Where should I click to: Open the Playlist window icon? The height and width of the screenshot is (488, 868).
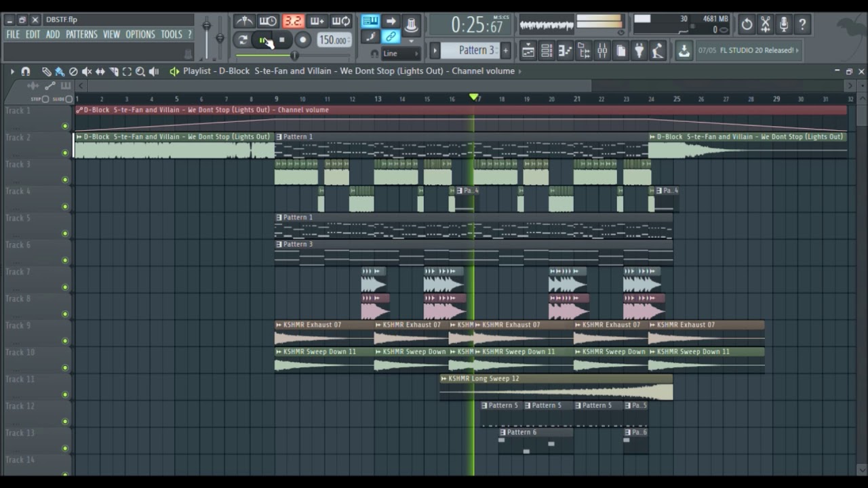[528, 50]
